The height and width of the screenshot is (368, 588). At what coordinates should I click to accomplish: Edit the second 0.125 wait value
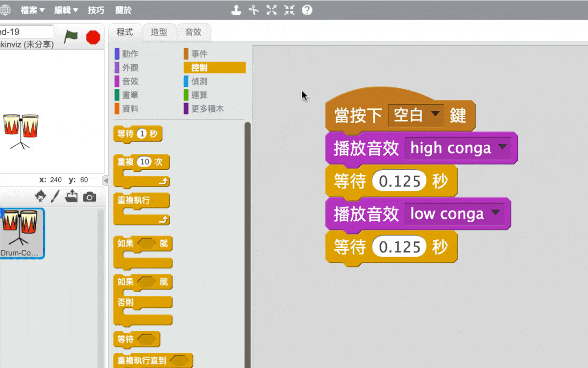(399, 247)
